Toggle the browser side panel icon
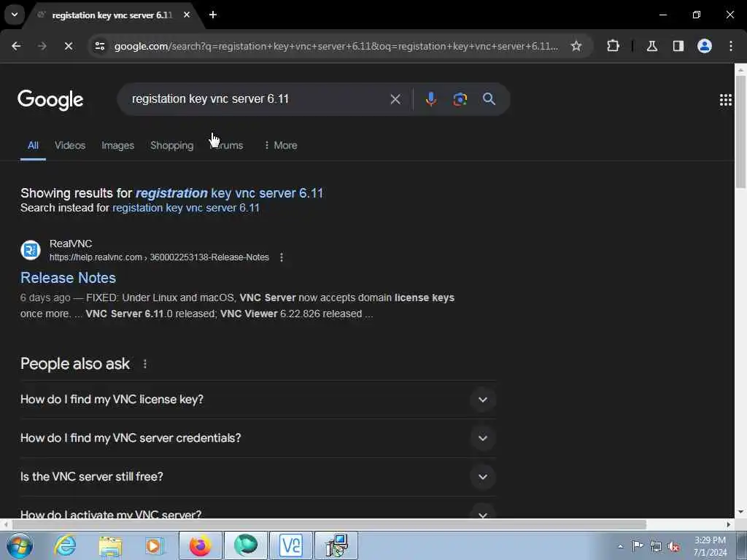Viewport: 747px width, 560px height. pyautogui.click(x=678, y=46)
